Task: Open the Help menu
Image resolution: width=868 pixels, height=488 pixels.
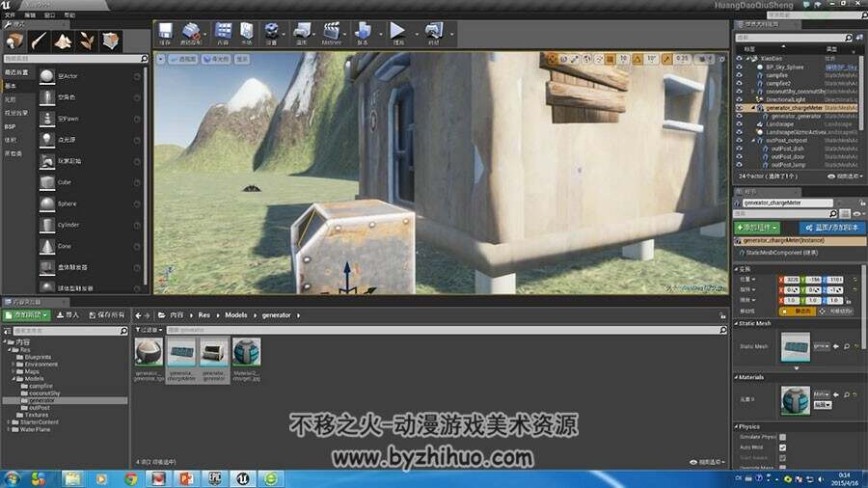Action: pos(69,15)
